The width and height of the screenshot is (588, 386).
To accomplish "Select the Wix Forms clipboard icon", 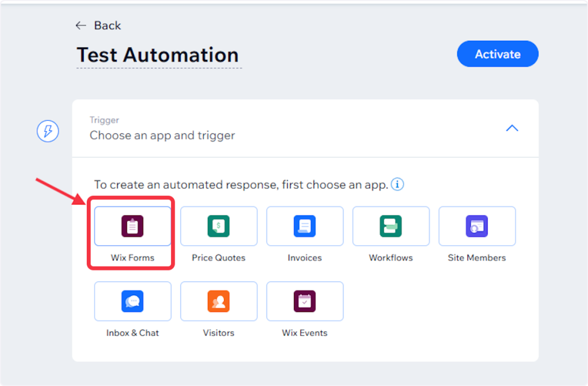I will point(133,226).
